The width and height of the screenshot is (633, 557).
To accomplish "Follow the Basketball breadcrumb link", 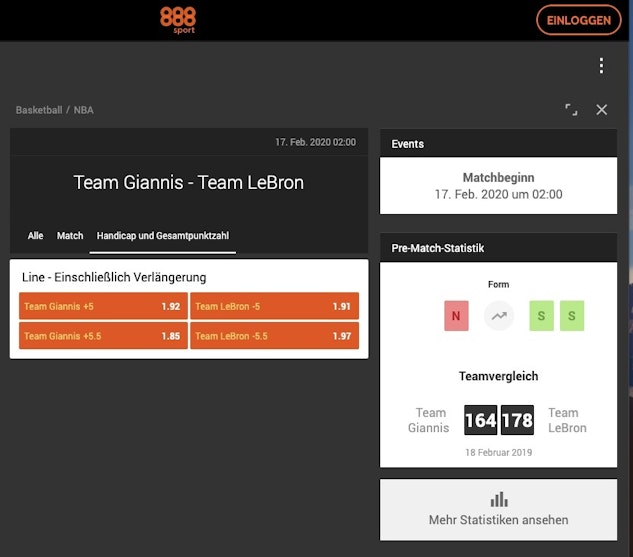I will [x=39, y=110].
